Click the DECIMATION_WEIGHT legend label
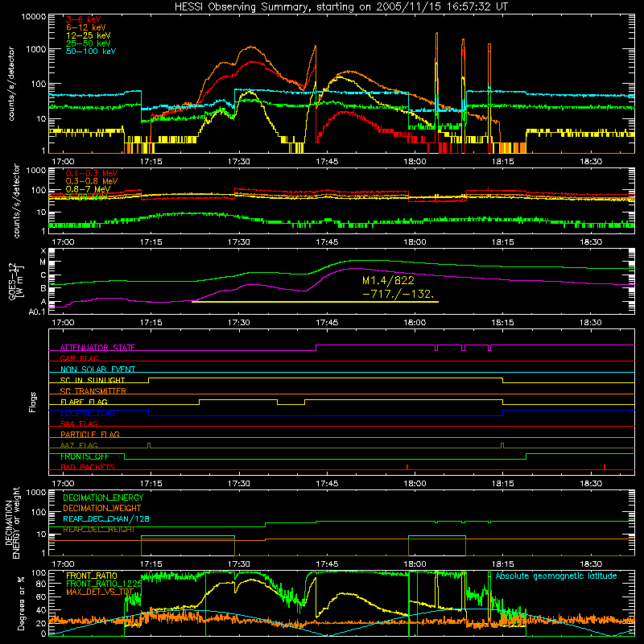Screen dimensions: 644x644 pyautogui.click(x=102, y=509)
